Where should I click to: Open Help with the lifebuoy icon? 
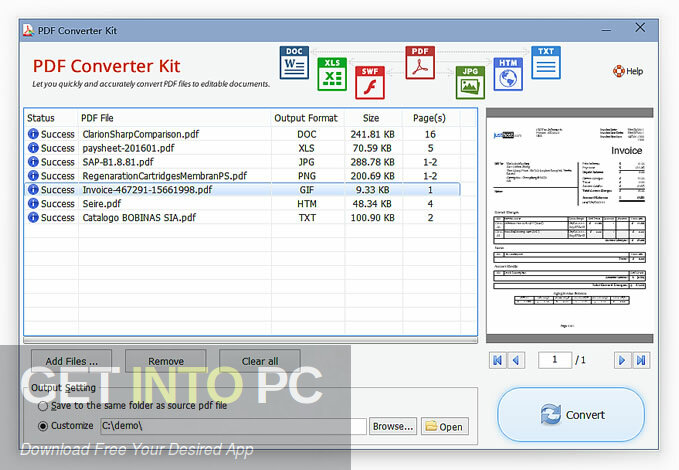(628, 71)
